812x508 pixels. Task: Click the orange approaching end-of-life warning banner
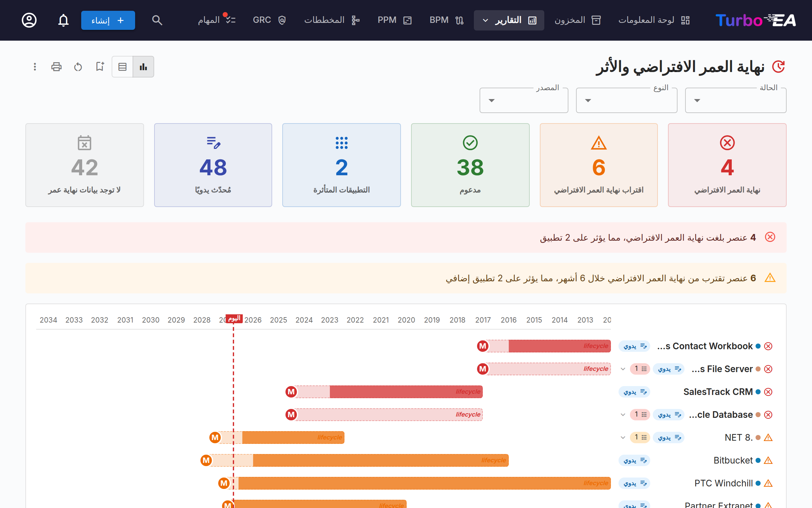[x=406, y=278]
